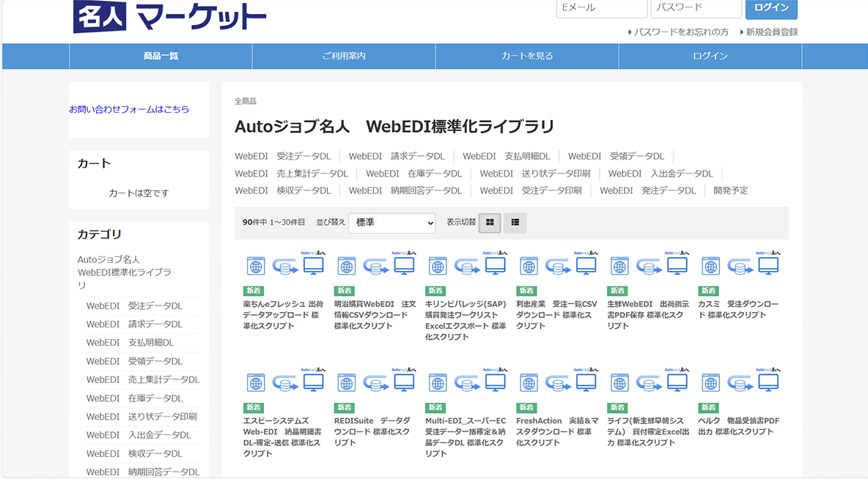868x479 pixels.
Task: Open 生鮮WebEDI 出荷指示書PDF保存 product title
Action: coord(647,315)
